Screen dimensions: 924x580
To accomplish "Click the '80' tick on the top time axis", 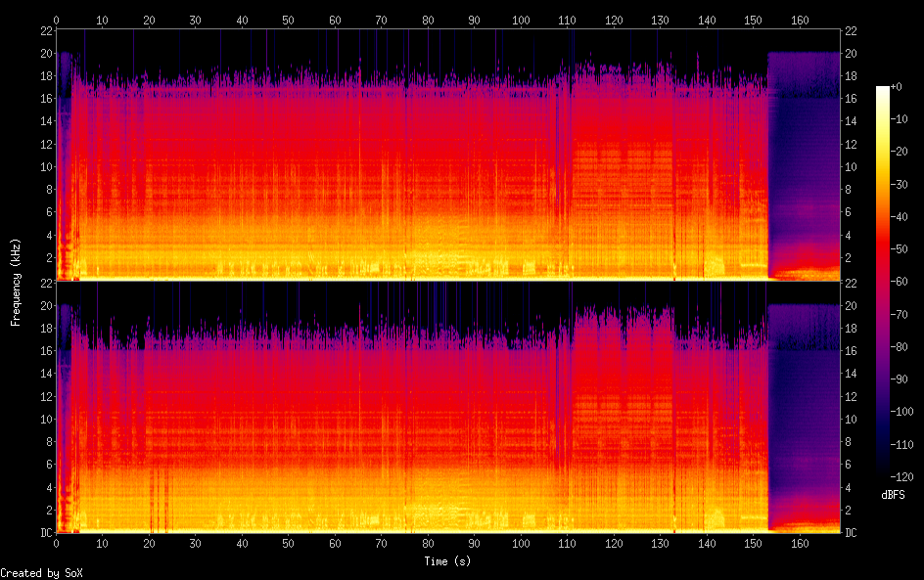I will tap(428, 20).
